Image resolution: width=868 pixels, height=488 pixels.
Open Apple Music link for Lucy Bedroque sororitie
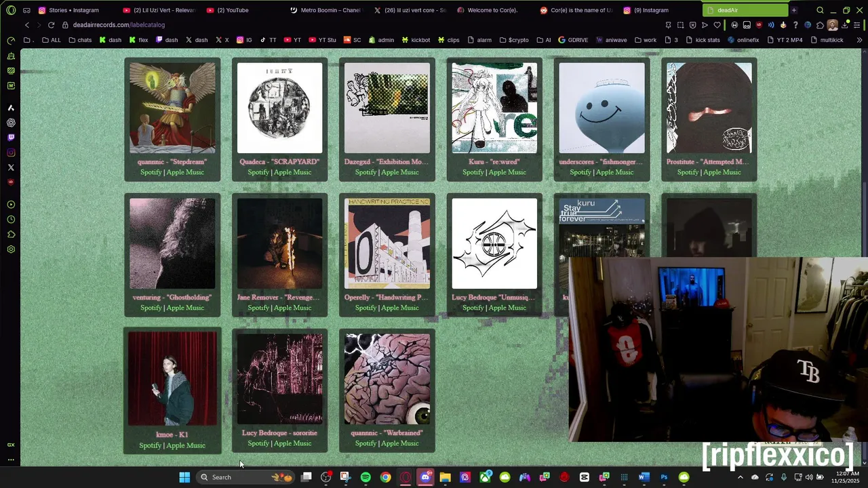tap(292, 443)
